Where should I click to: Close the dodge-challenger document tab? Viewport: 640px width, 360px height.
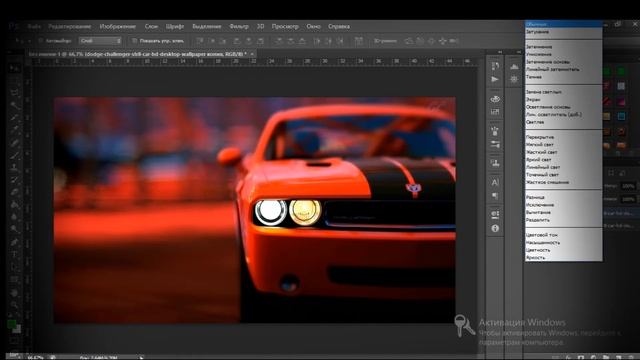(x=252, y=54)
